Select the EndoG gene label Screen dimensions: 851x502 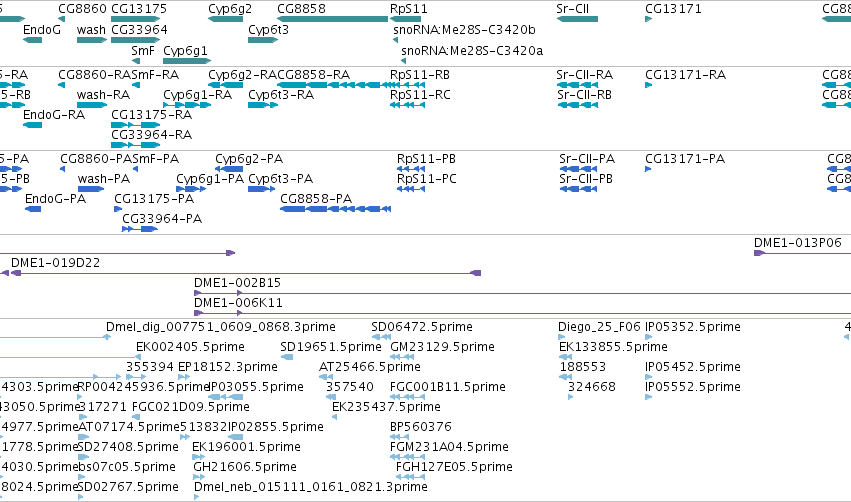coord(42,30)
